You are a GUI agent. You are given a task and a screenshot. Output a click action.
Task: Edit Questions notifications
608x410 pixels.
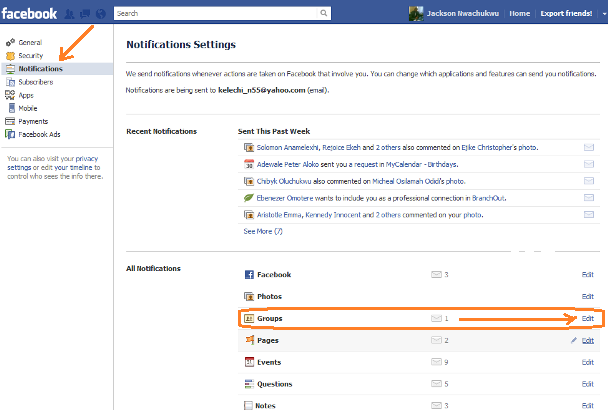tap(587, 384)
